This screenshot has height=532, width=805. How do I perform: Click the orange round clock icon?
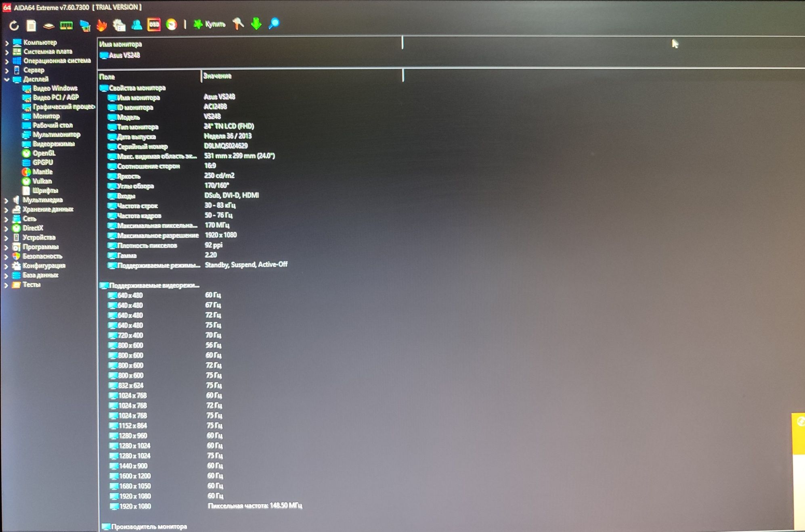pyautogui.click(x=172, y=25)
